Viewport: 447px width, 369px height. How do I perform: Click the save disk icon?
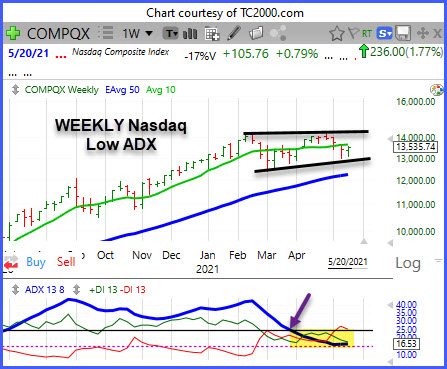[403, 33]
